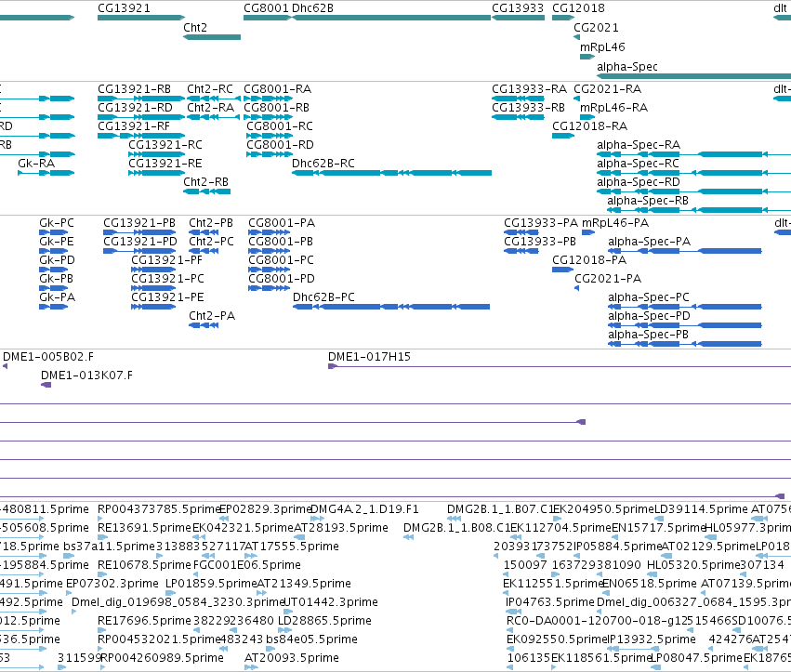Click the Gk-RA transcript label

[36, 164]
